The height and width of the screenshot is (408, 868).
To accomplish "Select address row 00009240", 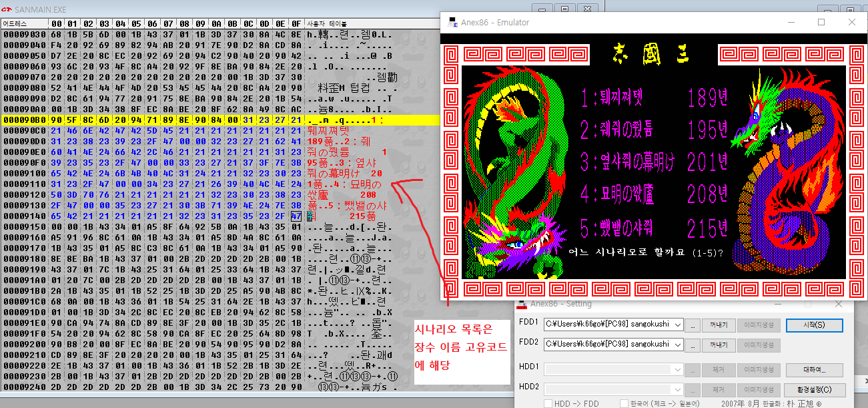I will pos(23,388).
